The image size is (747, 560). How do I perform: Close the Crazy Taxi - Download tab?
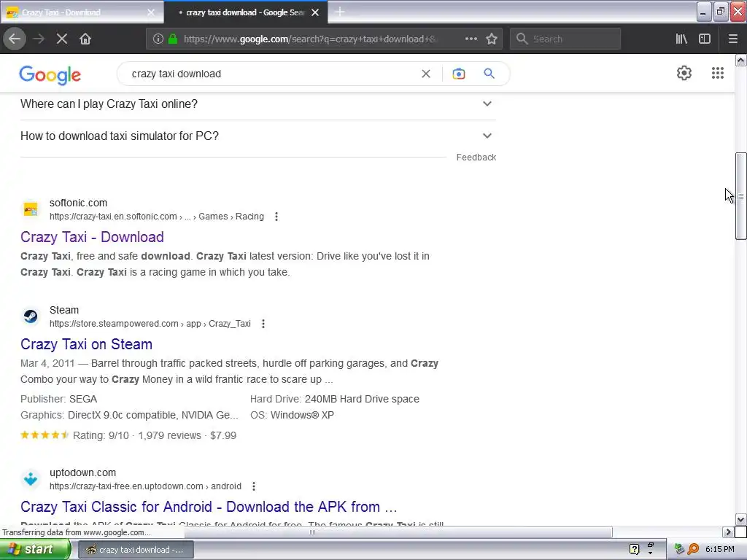point(150,12)
